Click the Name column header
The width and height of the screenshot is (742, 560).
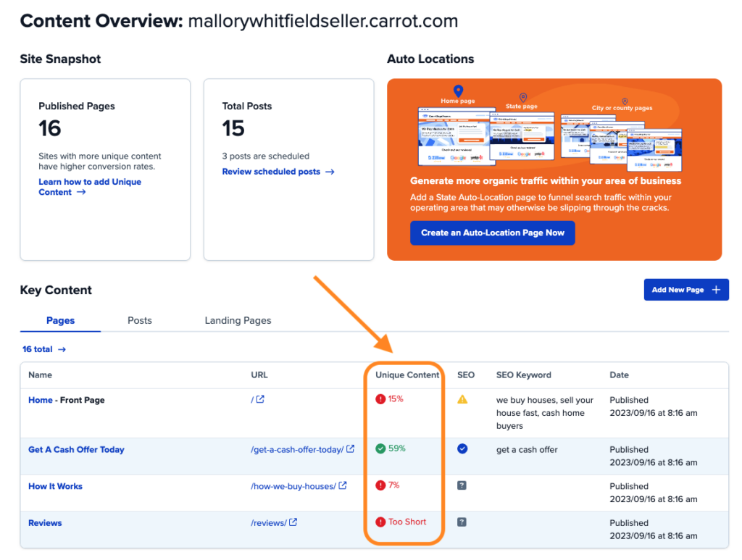click(41, 375)
